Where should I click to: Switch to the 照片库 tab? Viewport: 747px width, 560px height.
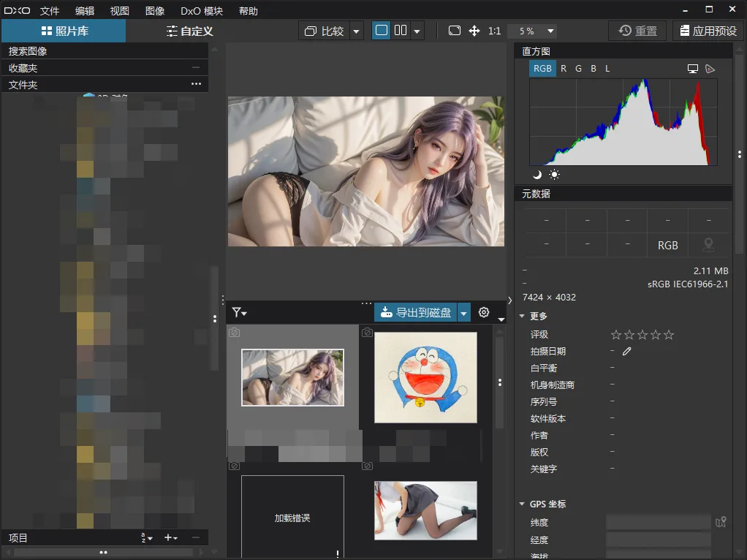point(64,31)
